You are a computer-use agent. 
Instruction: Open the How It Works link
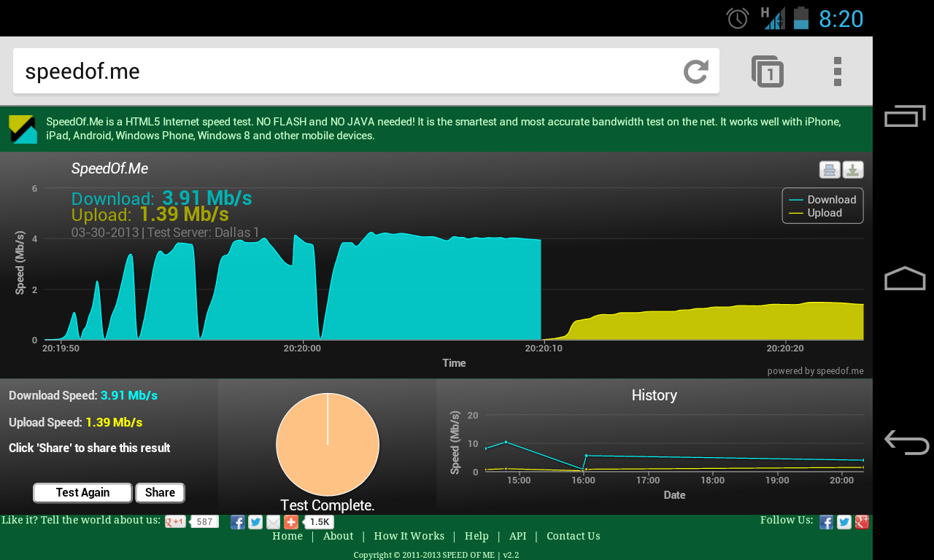pos(409,536)
